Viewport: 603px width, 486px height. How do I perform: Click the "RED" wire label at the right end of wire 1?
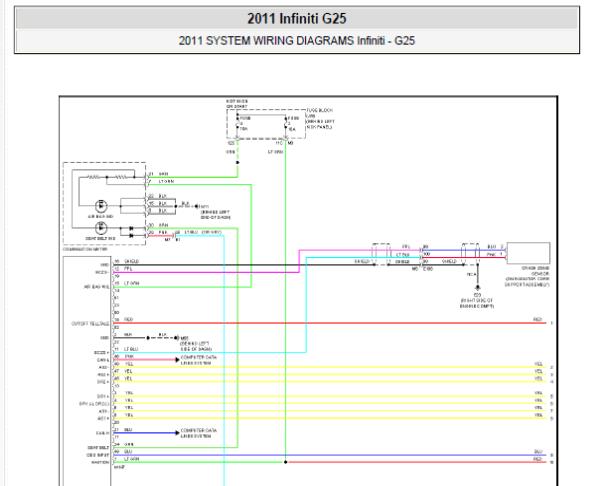[x=537, y=320]
